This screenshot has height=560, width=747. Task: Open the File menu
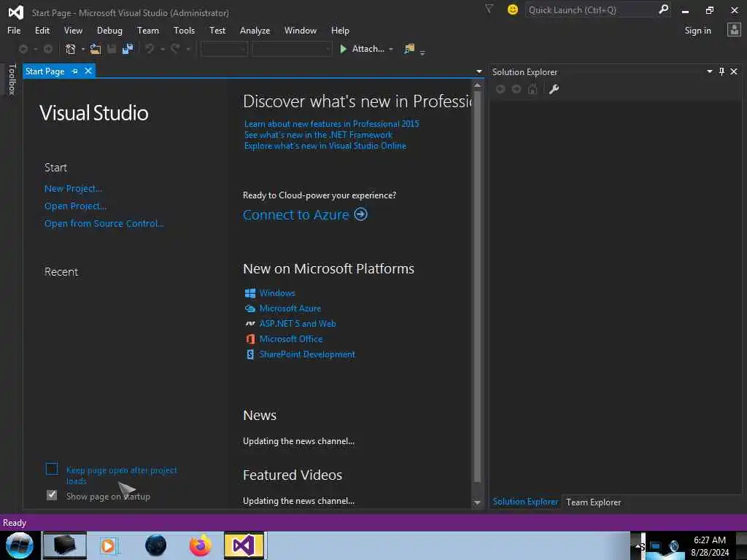click(x=14, y=31)
